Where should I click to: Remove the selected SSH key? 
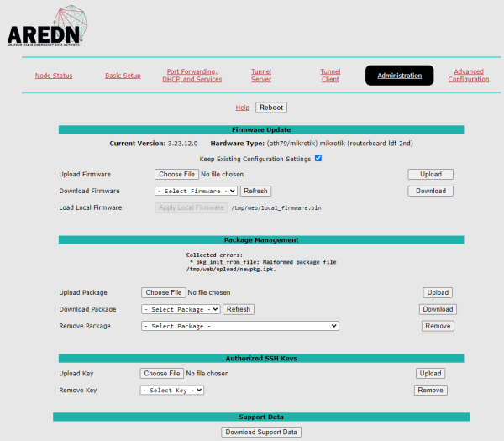430,391
